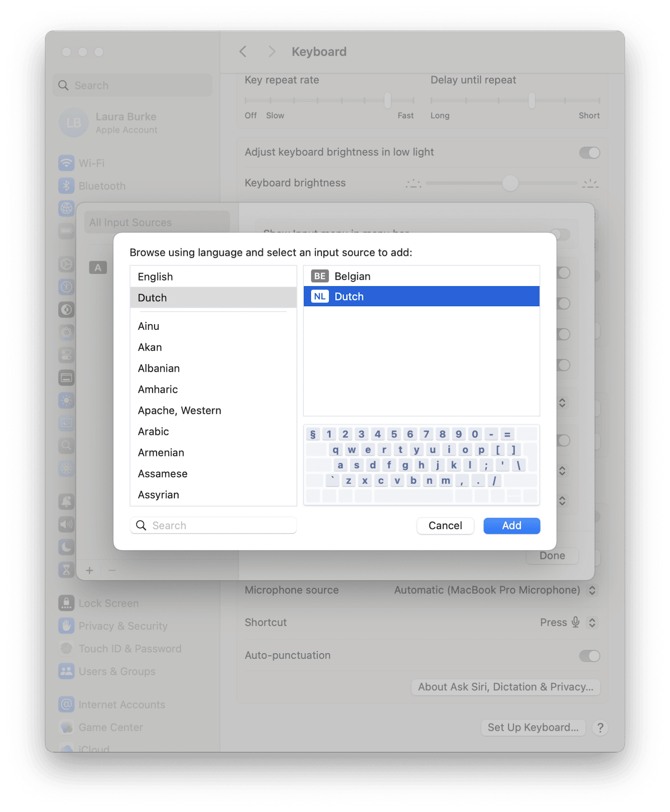670x812 pixels.
Task: Open Laura Burke Apple Account
Action: 132,123
